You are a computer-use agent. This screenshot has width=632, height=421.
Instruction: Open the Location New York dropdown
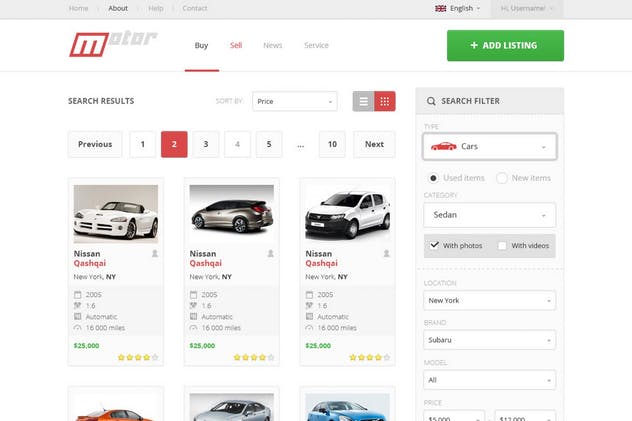pos(490,301)
